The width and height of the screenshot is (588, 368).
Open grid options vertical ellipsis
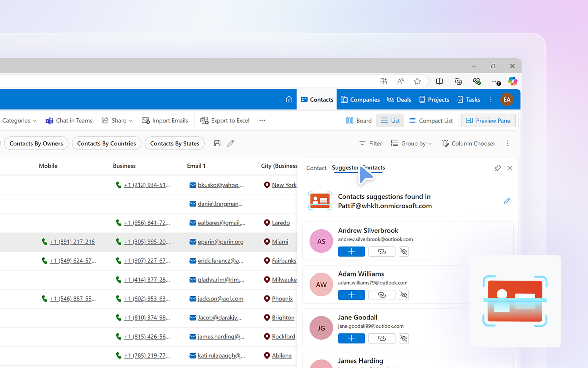508,143
